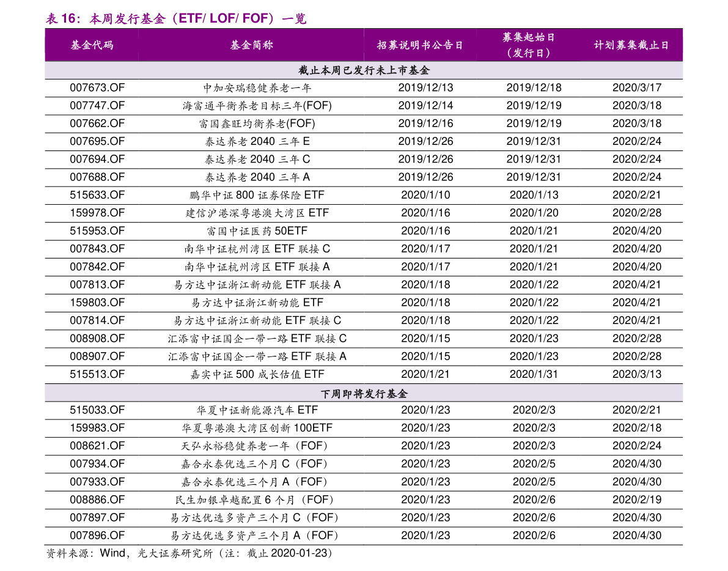Click fund code 515633.OF
The width and height of the screenshot is (728, 571).
[97, 195]
